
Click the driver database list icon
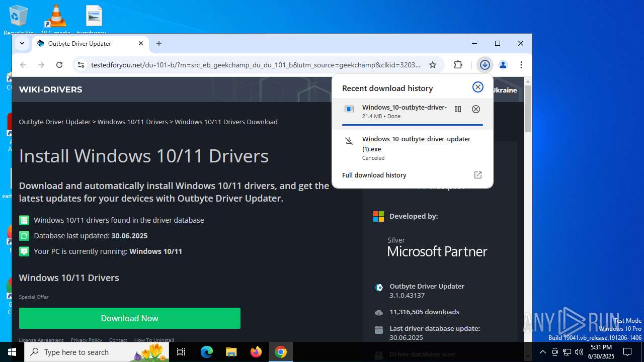tap(24, 220)
